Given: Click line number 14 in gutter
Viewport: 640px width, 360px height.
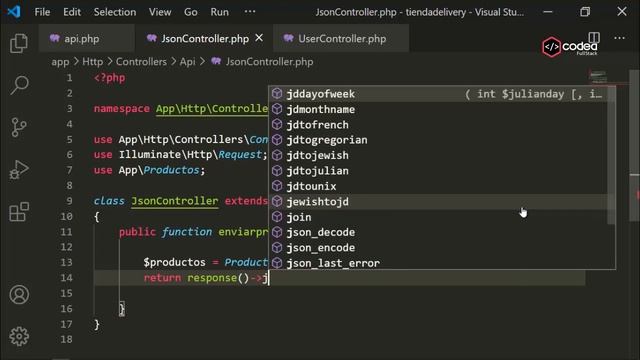Looking at the screenshot, I should (66, 278).
